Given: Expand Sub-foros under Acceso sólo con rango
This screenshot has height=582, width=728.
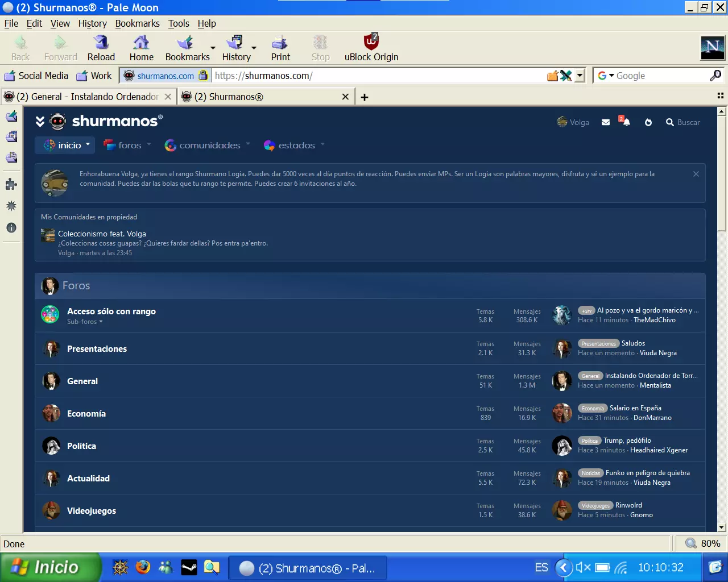Looking at the screenshot, I should click(x=85, y=322).
